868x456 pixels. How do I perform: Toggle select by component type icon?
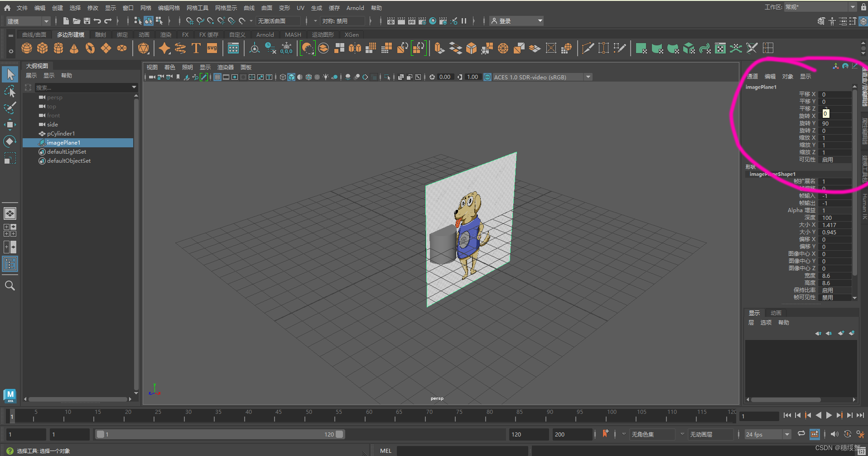159,21
